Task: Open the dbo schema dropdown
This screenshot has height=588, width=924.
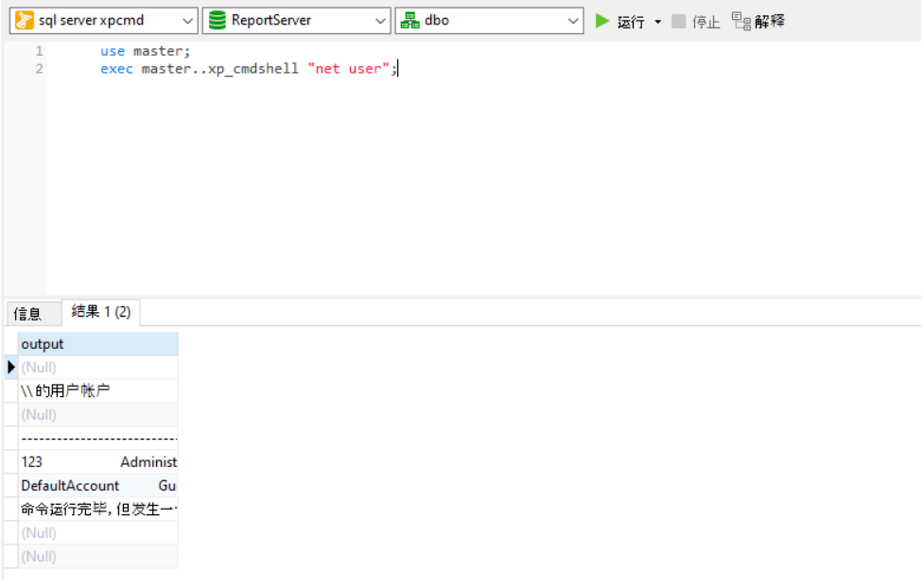Action: tap(573, 21)
